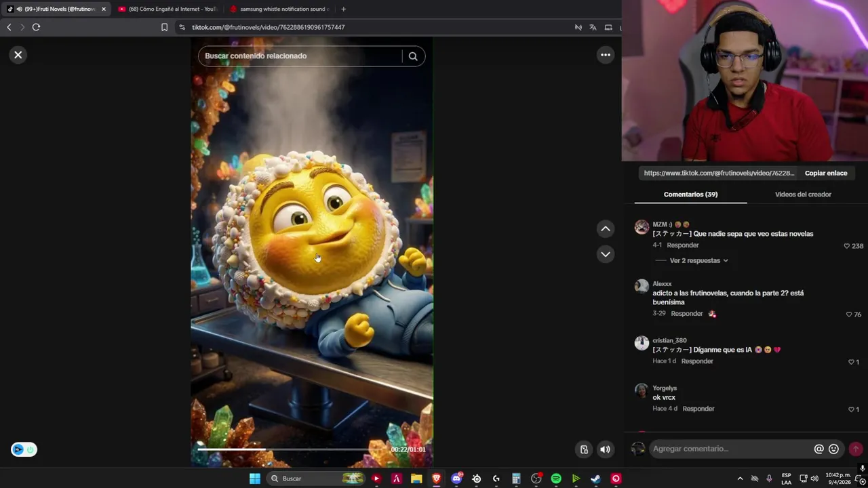
Task: Open Windows Start menu
Action: (255, 479)
